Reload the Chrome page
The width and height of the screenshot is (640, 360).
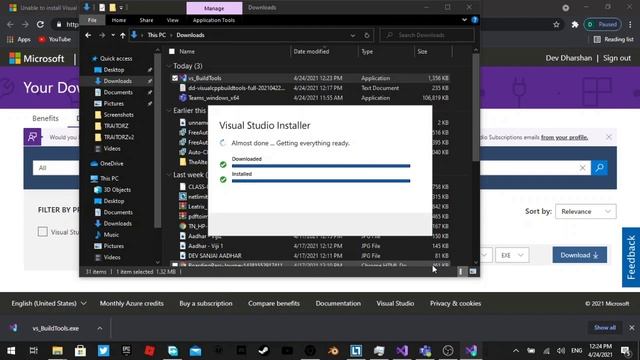[40, 24]
